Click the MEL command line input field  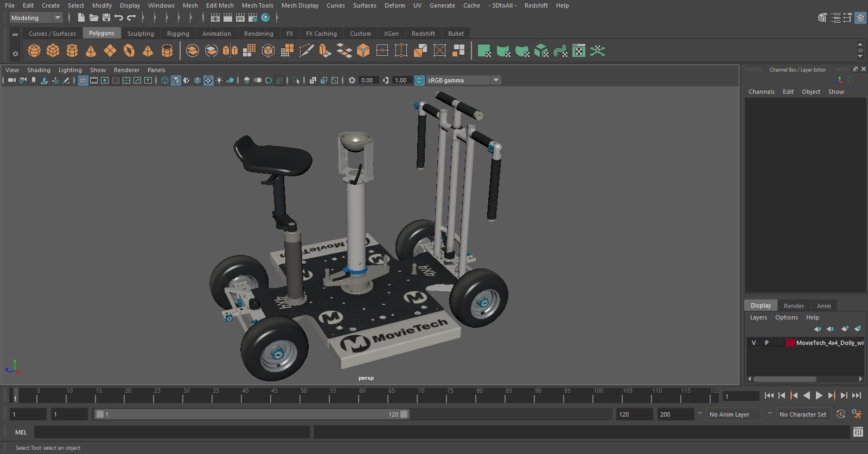click(172, 432)
